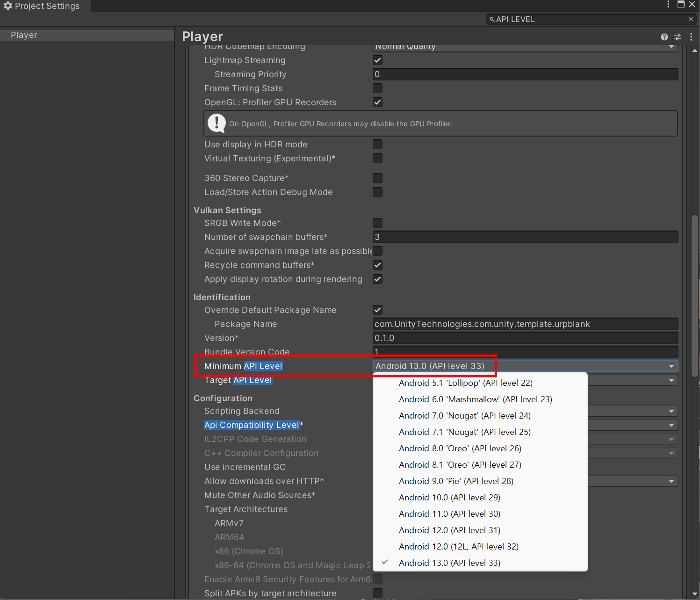Clear the API LEVEL search text
Screen dimensions: 700x600
click(x=691, y=19)
